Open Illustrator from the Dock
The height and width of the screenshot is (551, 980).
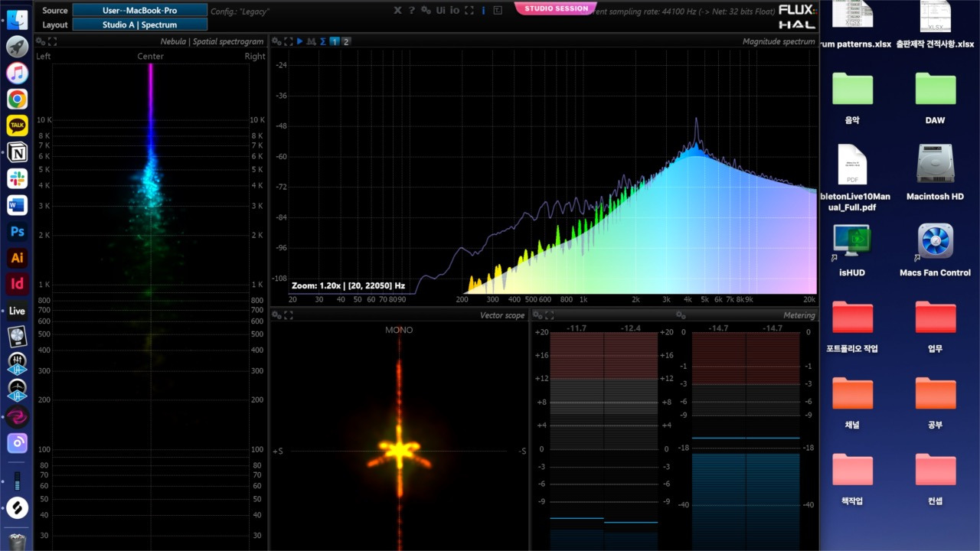pos(17,258)
